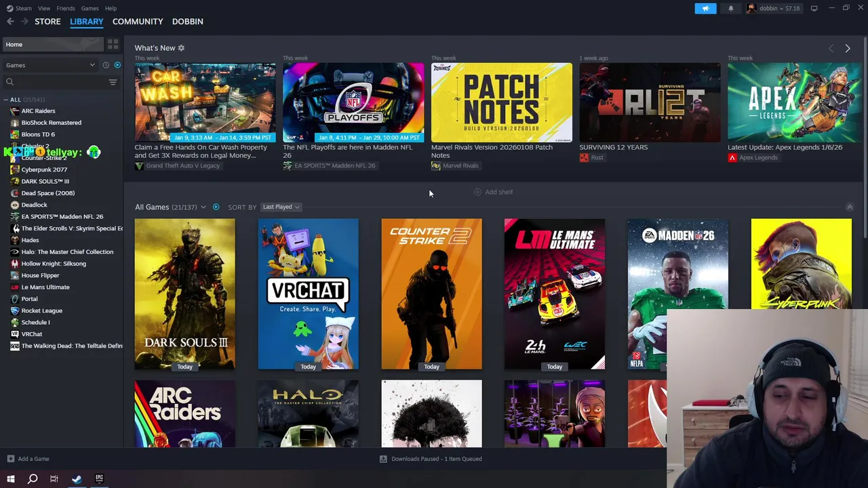Select Hades in game list
Screen dimensions: 868x488
point(30,240)
